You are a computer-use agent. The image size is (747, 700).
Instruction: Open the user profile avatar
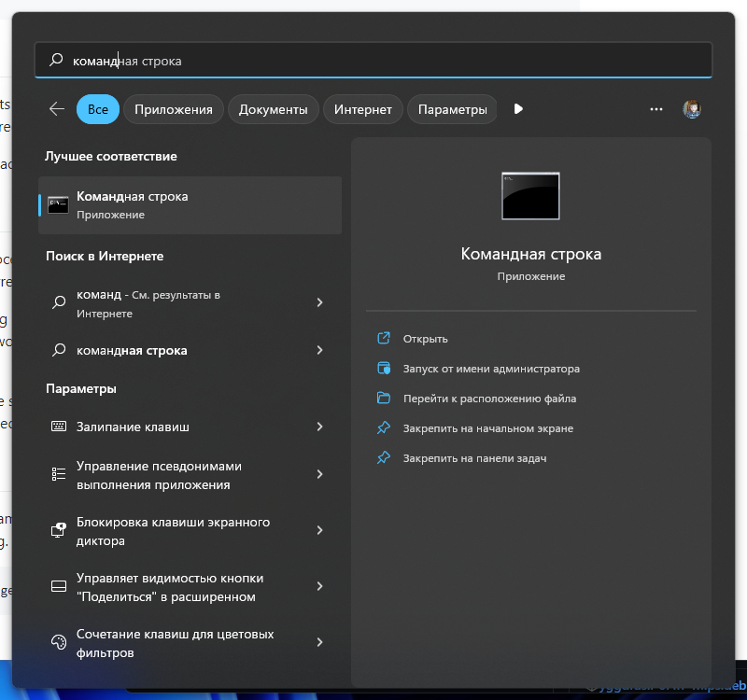[693, 108]
